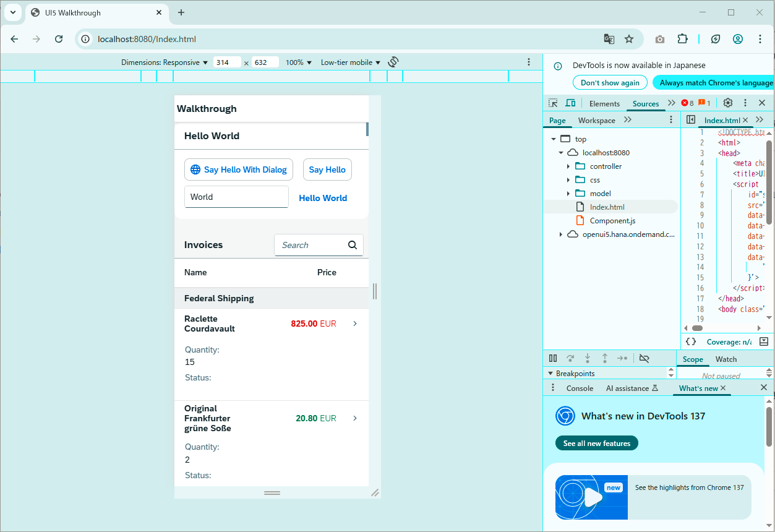Click the red error count badge
775x532 pixels.
687,103
